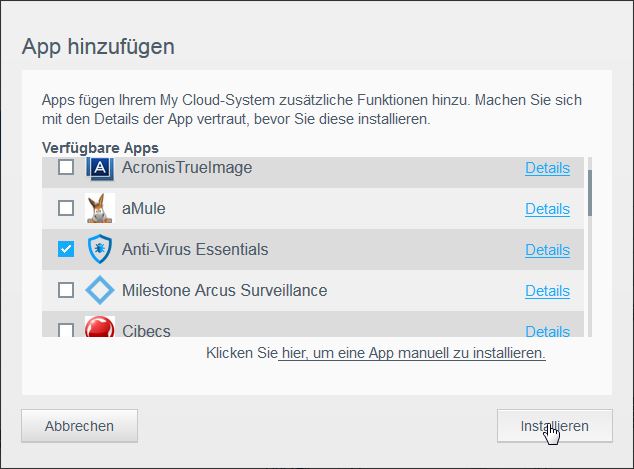
Task: Toggle the Cibecs checkbox
Action: click(66, 330)
